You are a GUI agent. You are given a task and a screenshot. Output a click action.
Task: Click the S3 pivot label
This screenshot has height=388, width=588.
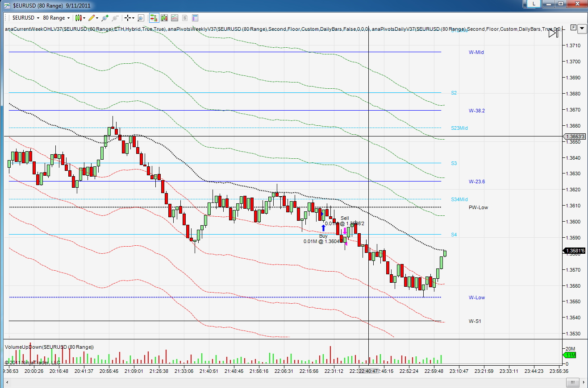[454, 163]
